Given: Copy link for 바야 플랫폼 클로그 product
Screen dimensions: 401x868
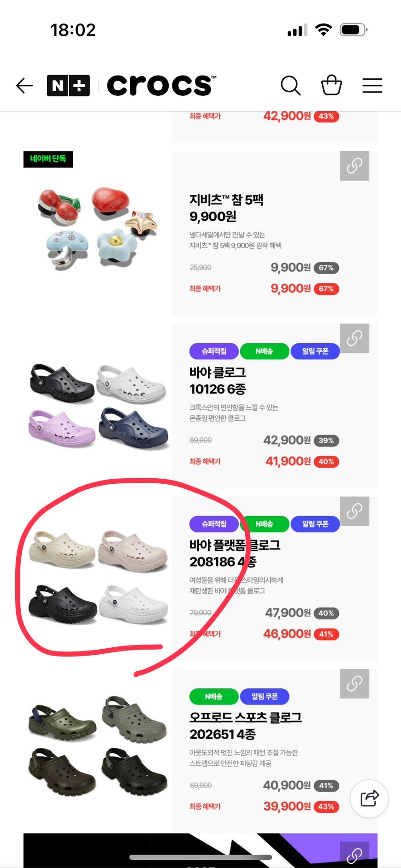Looking at the screenshot, I should click(354, 511).
